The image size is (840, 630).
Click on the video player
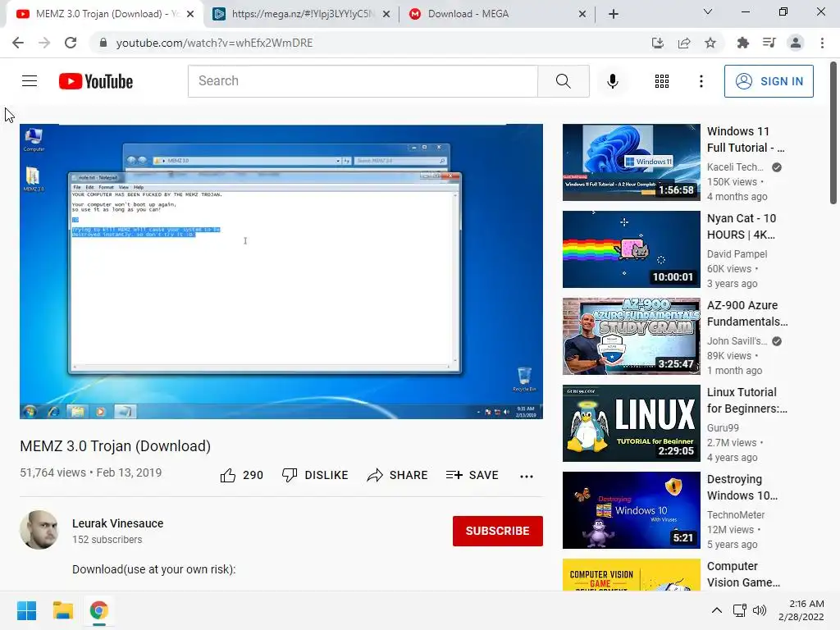coord(281,272)
